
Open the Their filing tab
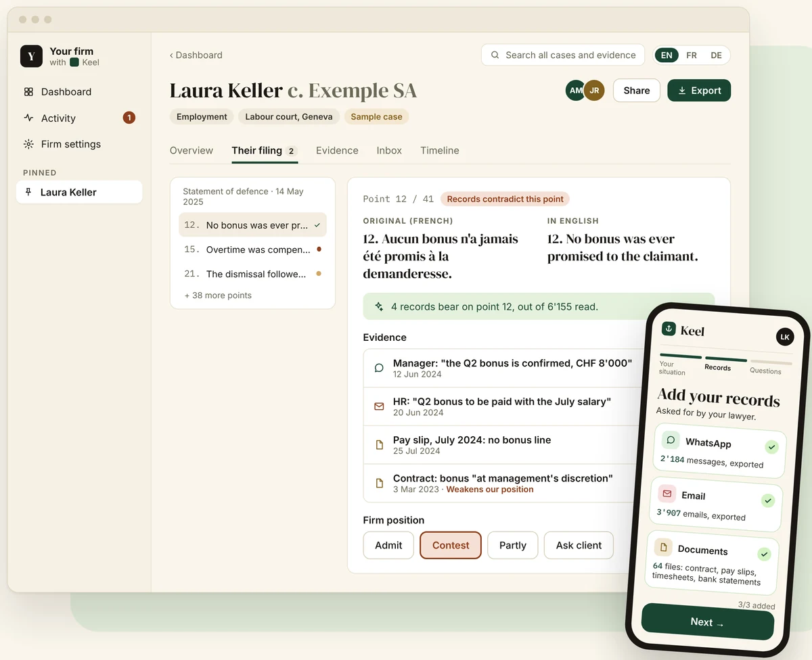pyautogui.click(x=265, y=151)
